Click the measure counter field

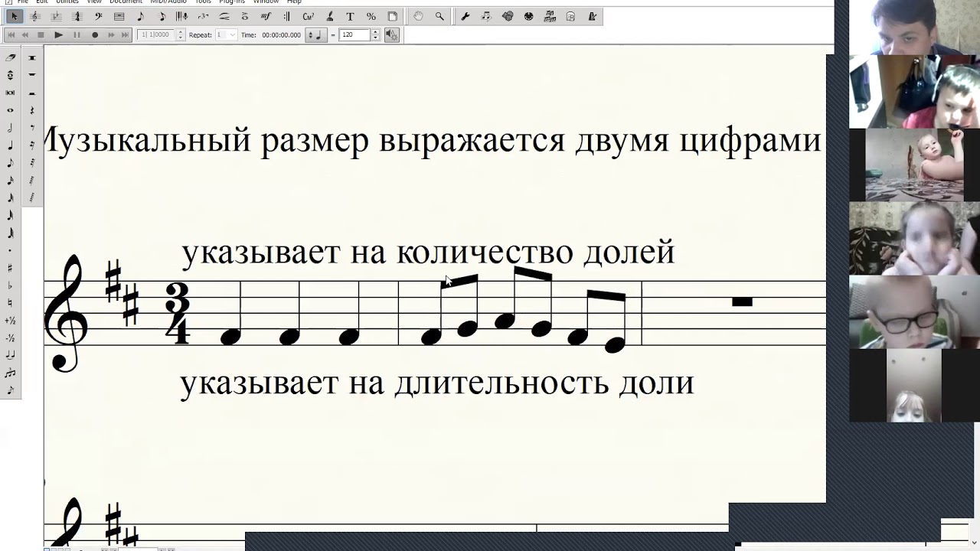click(x=157, y=34)
